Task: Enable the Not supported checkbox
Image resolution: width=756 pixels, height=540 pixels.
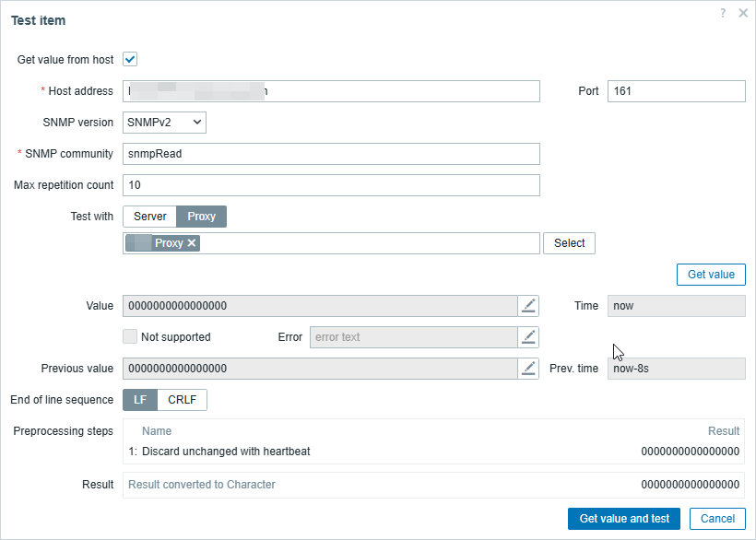Action: [130, 337]
